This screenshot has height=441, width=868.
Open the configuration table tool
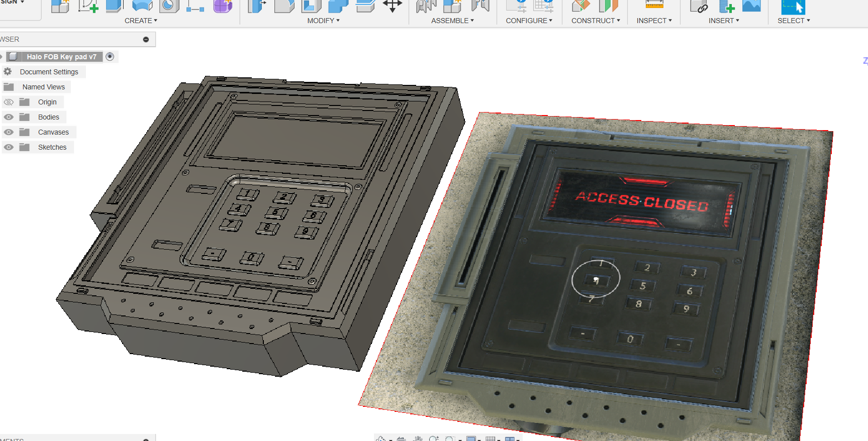point(543,6)
